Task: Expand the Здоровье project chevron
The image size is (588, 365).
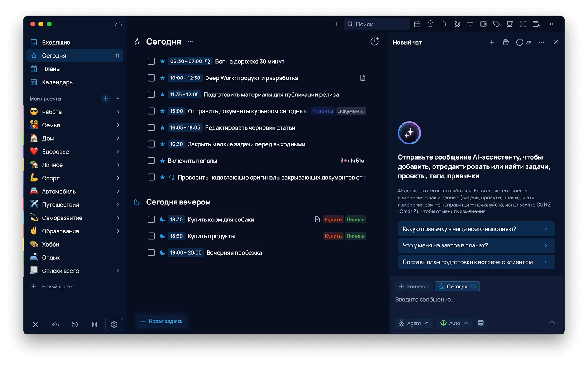Action: (118, 151)
